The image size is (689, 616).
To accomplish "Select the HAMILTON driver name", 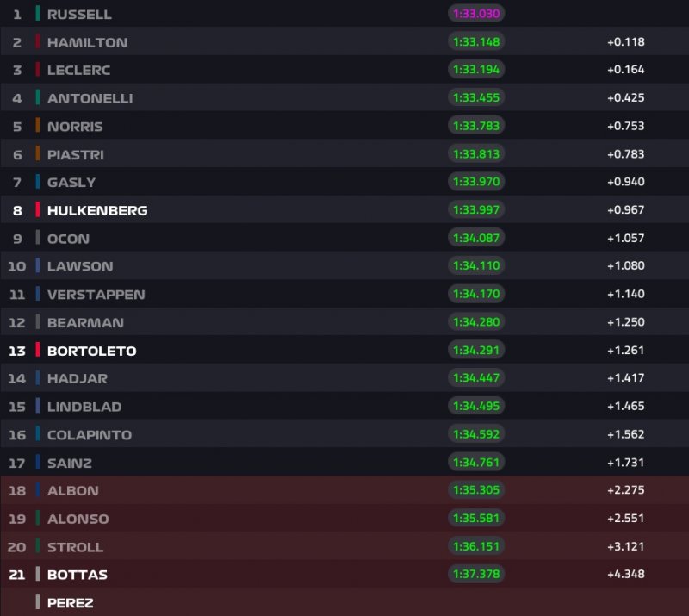I will (87, 42).
